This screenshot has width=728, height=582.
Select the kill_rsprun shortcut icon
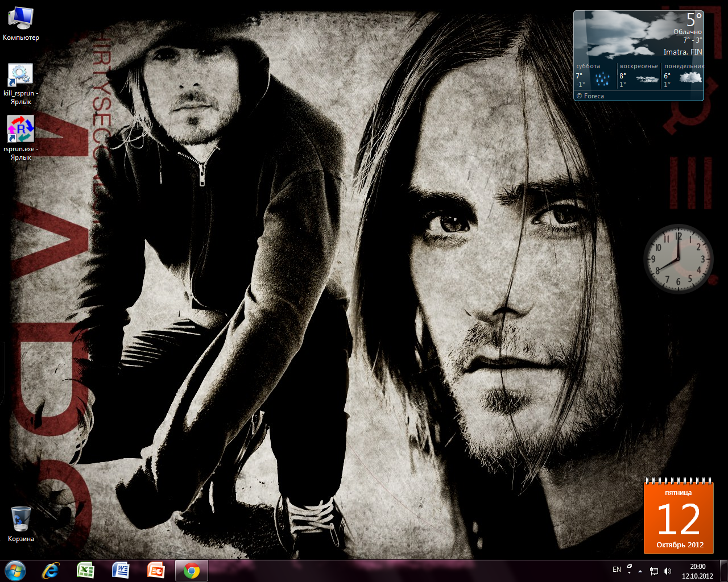20,76
